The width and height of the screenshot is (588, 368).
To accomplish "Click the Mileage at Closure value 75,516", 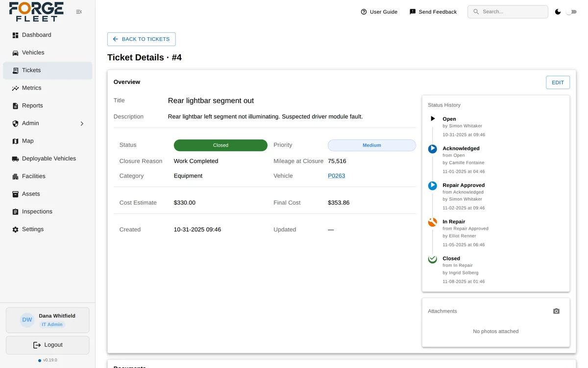I will [x=337, y=161].
